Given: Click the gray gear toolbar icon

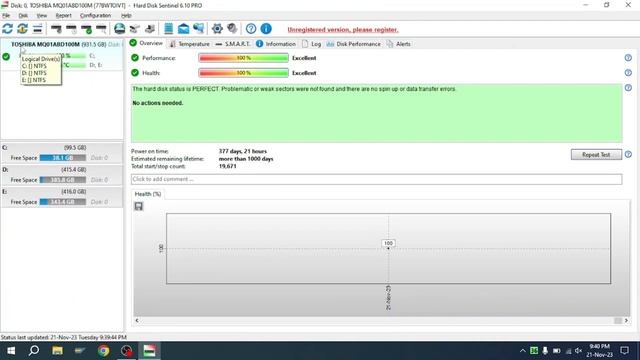Looking at the screenshot, I should (232, 29).
